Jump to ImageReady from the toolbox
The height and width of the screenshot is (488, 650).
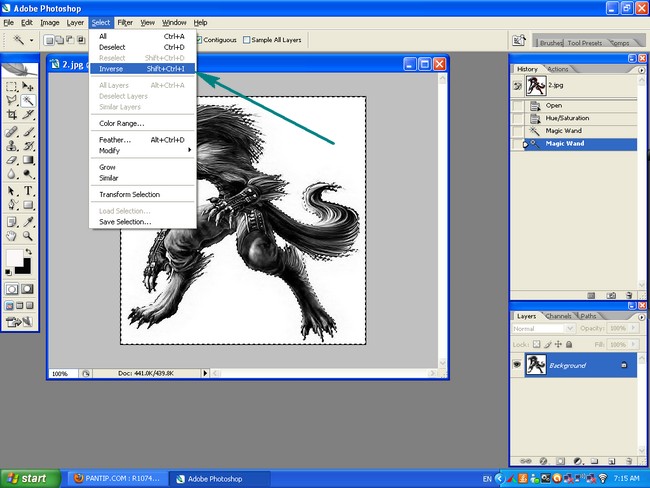tap(19, 321)
